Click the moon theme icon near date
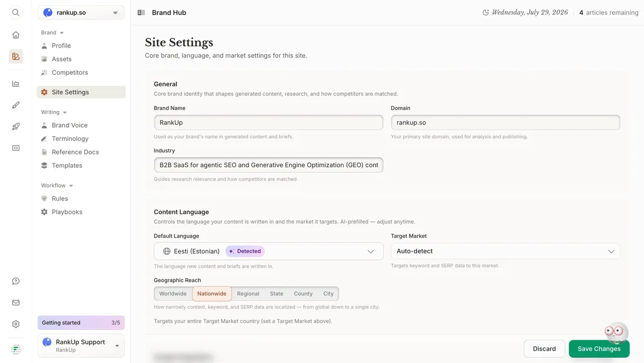 tap(486, 12)
